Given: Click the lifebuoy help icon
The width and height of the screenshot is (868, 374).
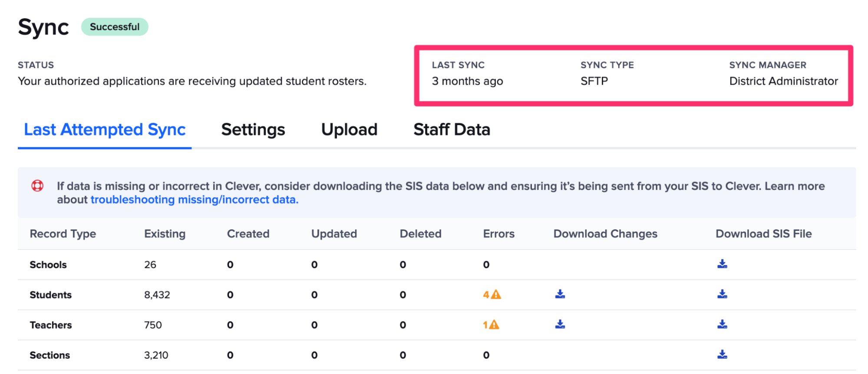Looking at the screenshot, I should 37,186.
